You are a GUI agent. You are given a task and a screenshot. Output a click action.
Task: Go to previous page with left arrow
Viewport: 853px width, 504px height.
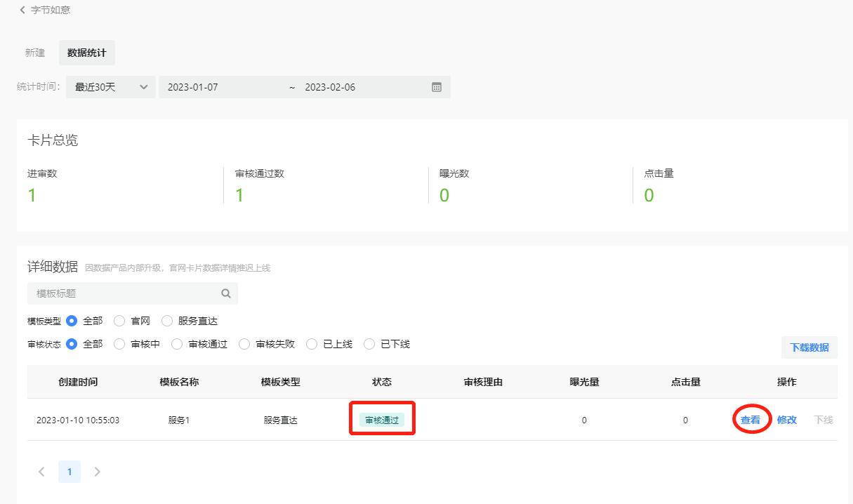click(41, 472)
